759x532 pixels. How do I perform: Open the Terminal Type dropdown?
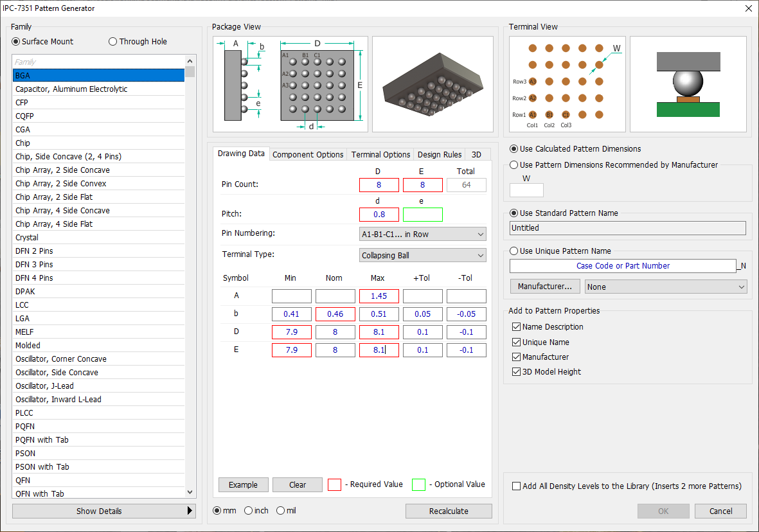[423, 256]
